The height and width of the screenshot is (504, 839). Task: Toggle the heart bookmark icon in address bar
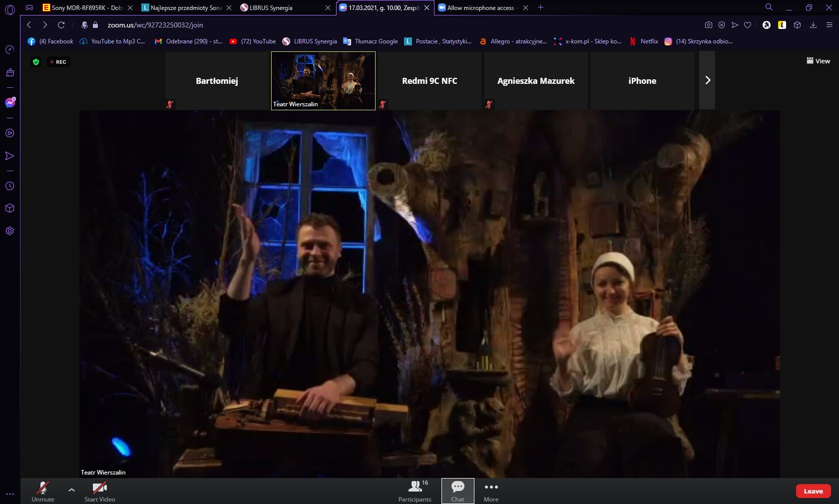(748, 25)
